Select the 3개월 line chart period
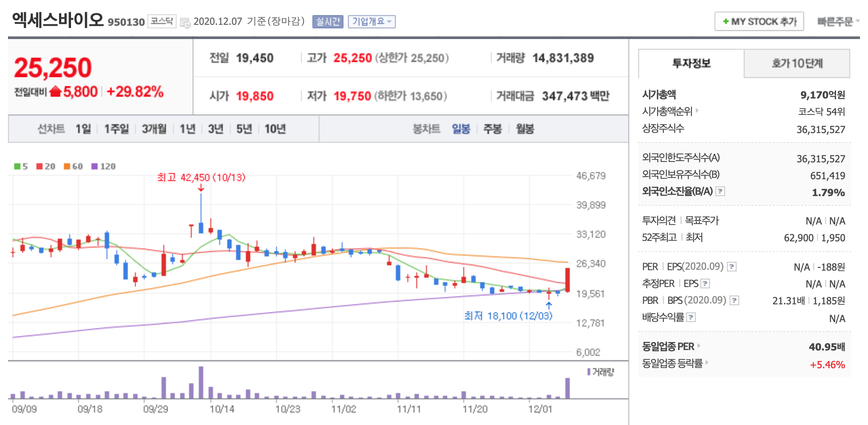This screenshot has width=868, height=425. pyautogui.click(x=154, y=129)
